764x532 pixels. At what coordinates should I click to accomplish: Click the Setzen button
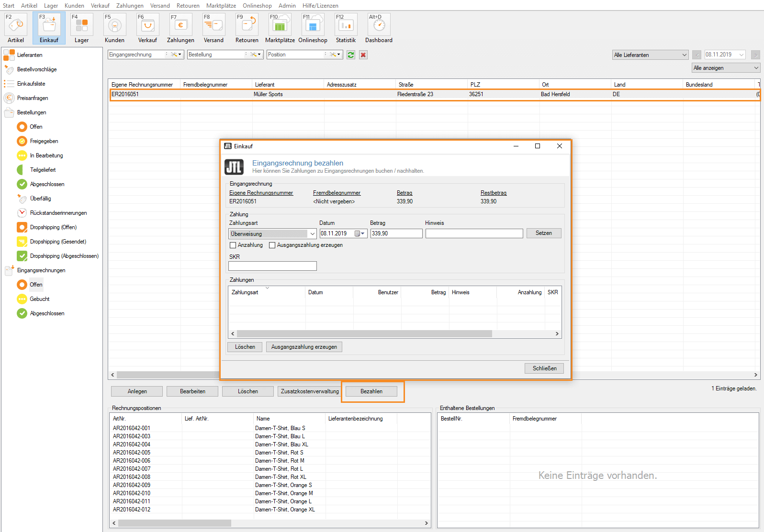point(543,233)
